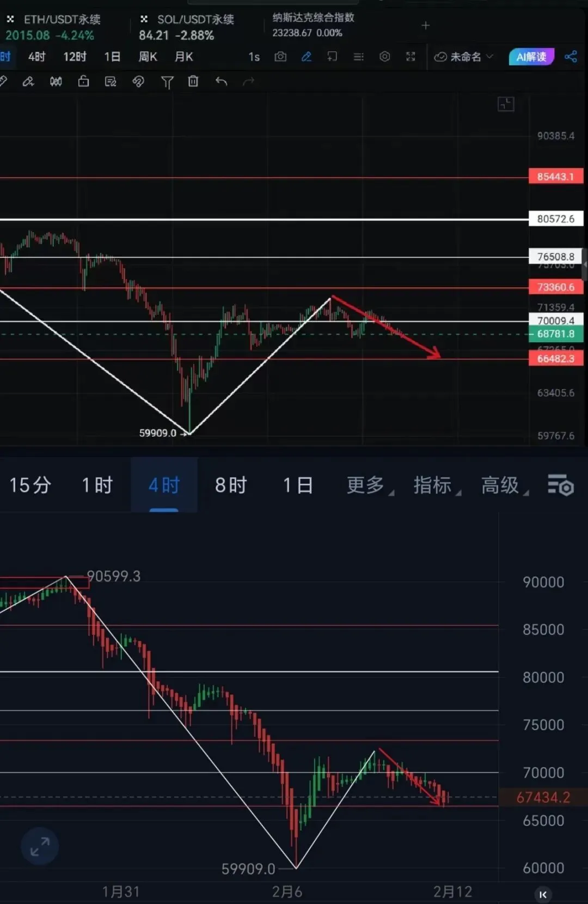Switch lower chart to 15分 timeframe
This screenshot has width=588, height=904.
coord(30,485)
